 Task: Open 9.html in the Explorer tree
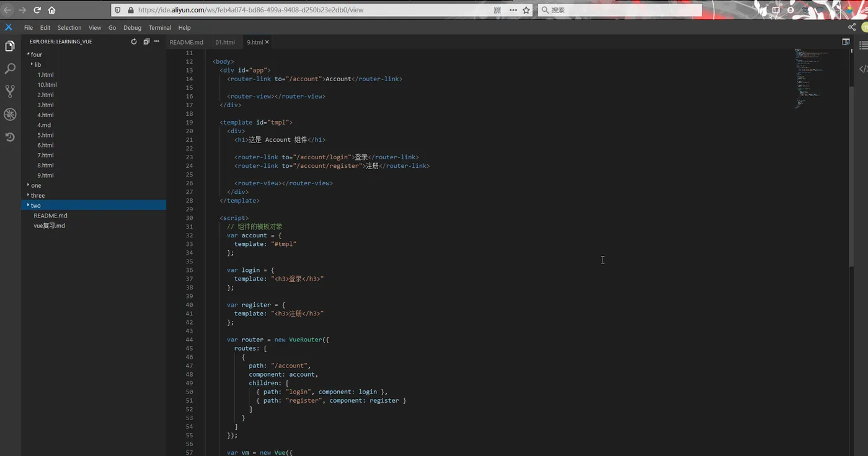(45, 175)
